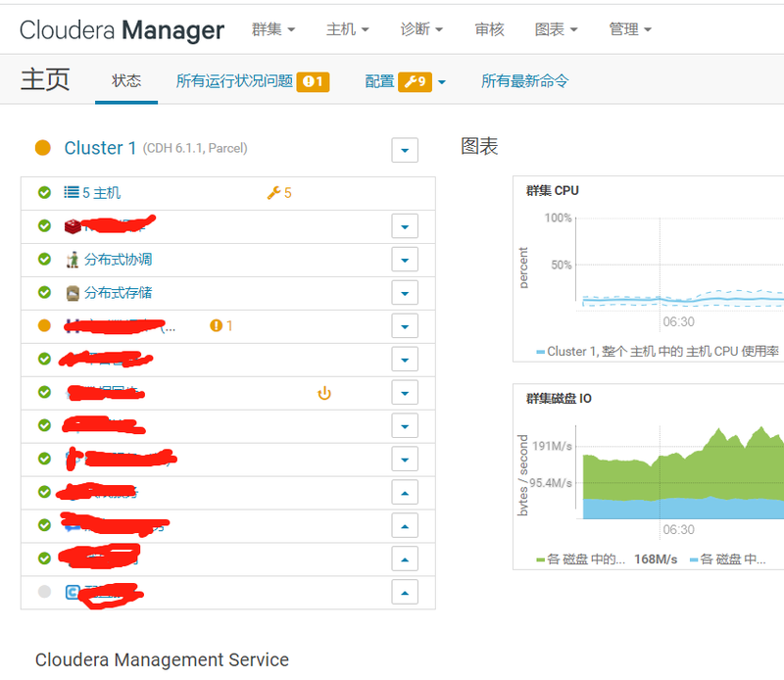Click the ZooKeeper icon next to 分布式协调
The height and width of the screenshot is (680, 784).
pyautogui.click(x=73, y=260)
